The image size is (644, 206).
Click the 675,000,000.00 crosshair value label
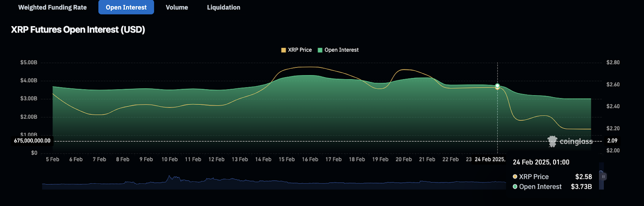coord(32,141)
